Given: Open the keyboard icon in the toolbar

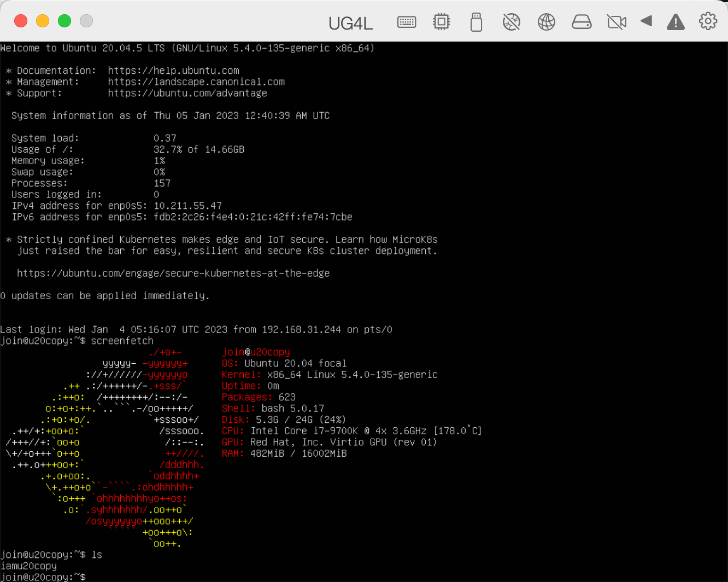Looking at the screenshot, I should [x=406, y=22].
